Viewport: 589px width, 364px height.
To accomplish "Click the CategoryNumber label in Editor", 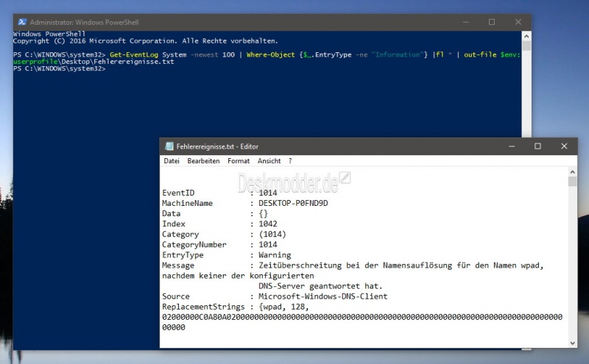I will coord(194,245).
